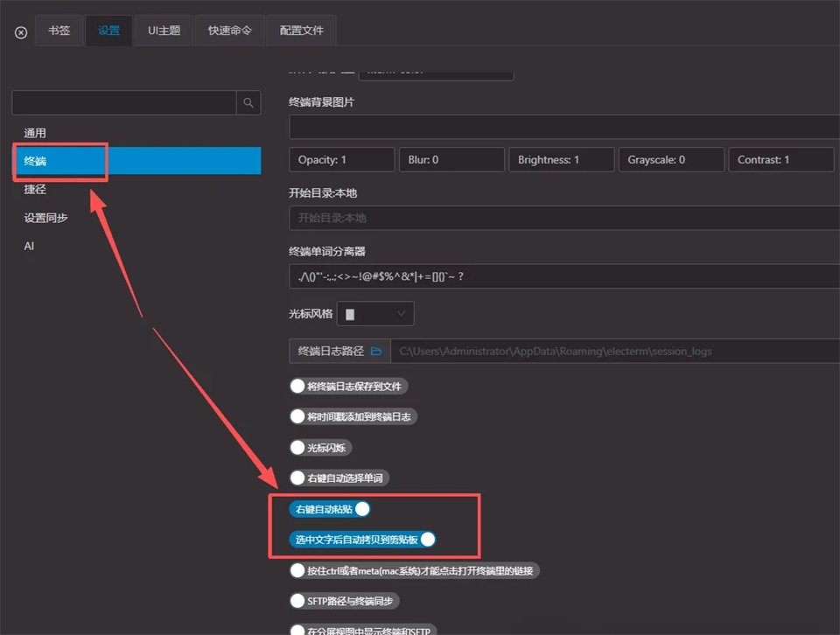Select 设置同步 in the settings list
Viewport: 840px width, 635px height.
click(136, 218)
